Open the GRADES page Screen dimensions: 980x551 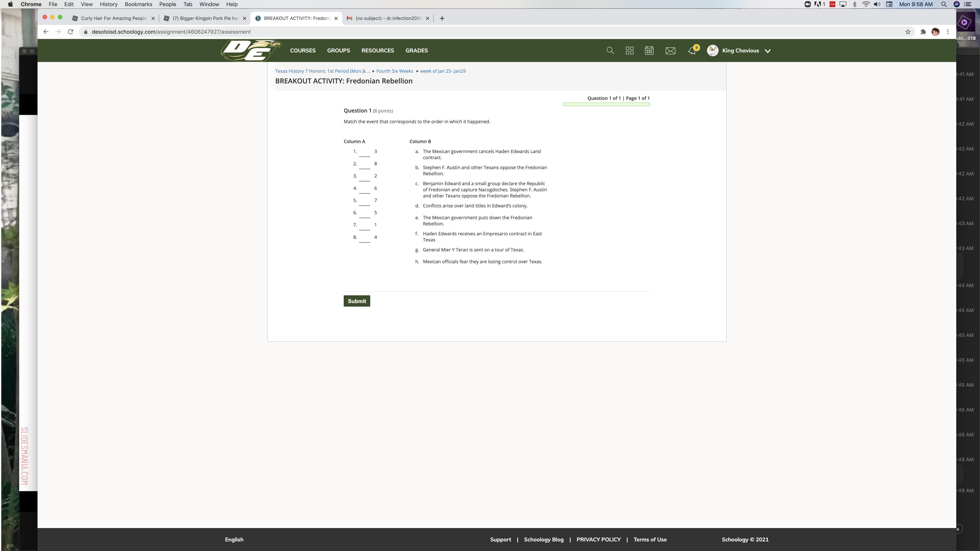point(416,51)
